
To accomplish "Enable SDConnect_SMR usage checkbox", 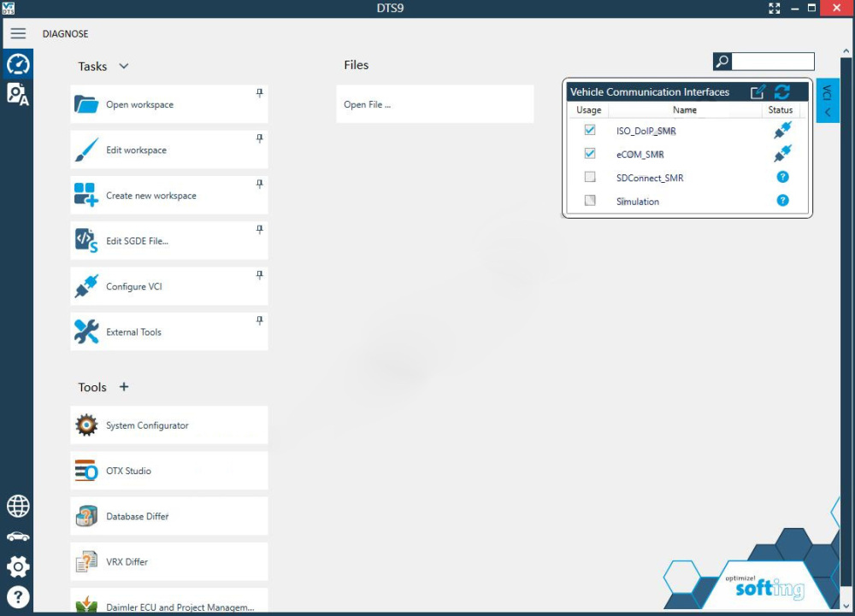I will [589, 177].
